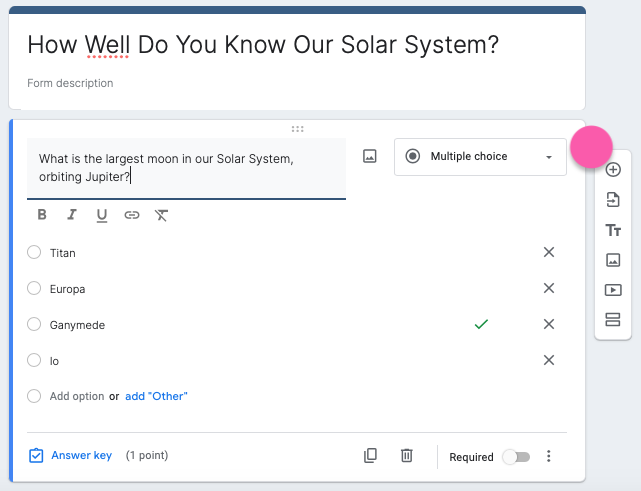Select the Titan radio option
Image resolution: width=641 pixels, height=491 pixels.
34,253
